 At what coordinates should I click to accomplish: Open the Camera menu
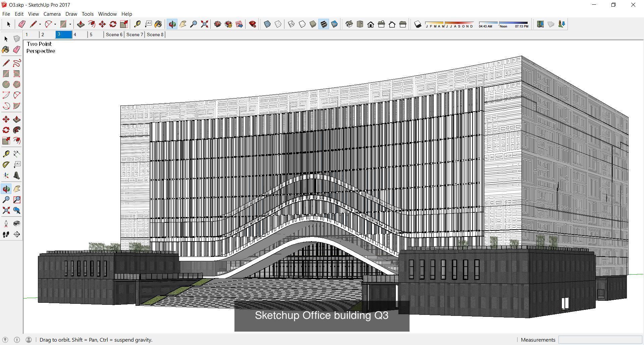pos(52,14)
